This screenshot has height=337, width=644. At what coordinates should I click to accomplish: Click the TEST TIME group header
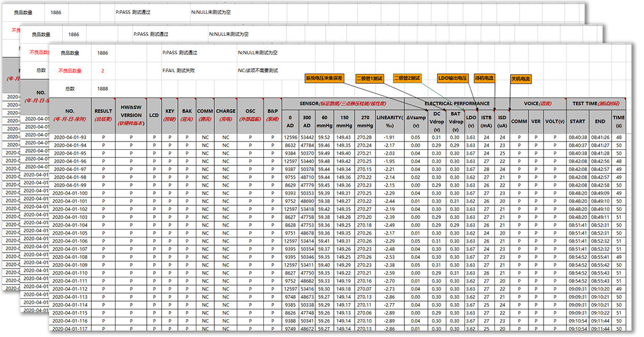click(596, 103)
